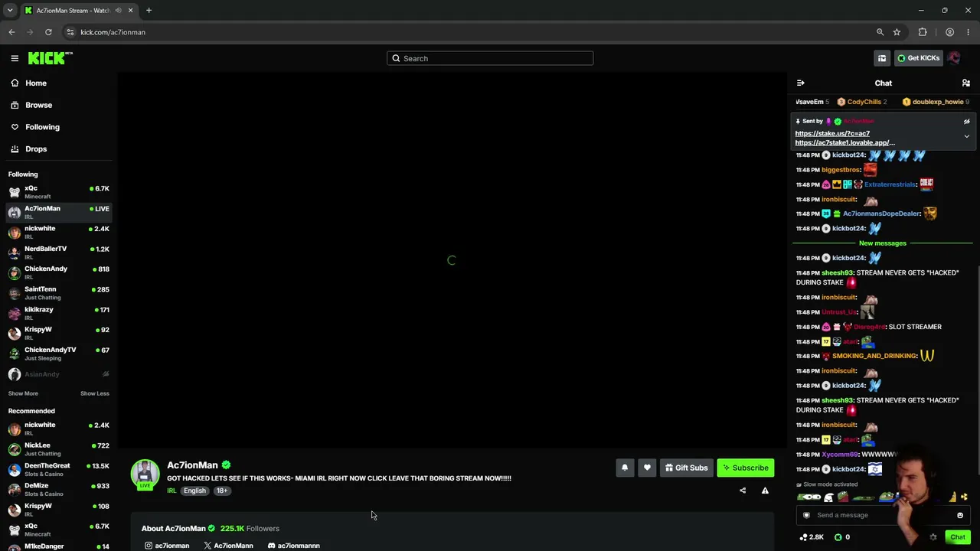Mute the Ac7ionMan Stream browser tab
980x551 pixels.
pos(118,11)
